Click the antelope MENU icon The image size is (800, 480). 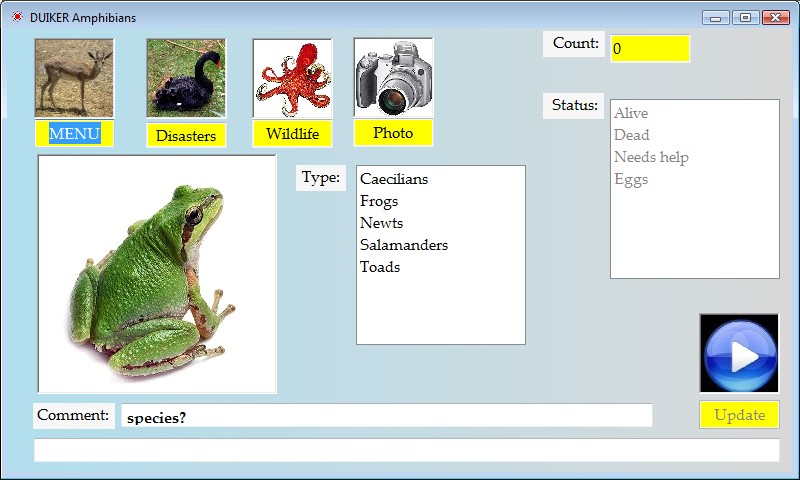[74, 78]
